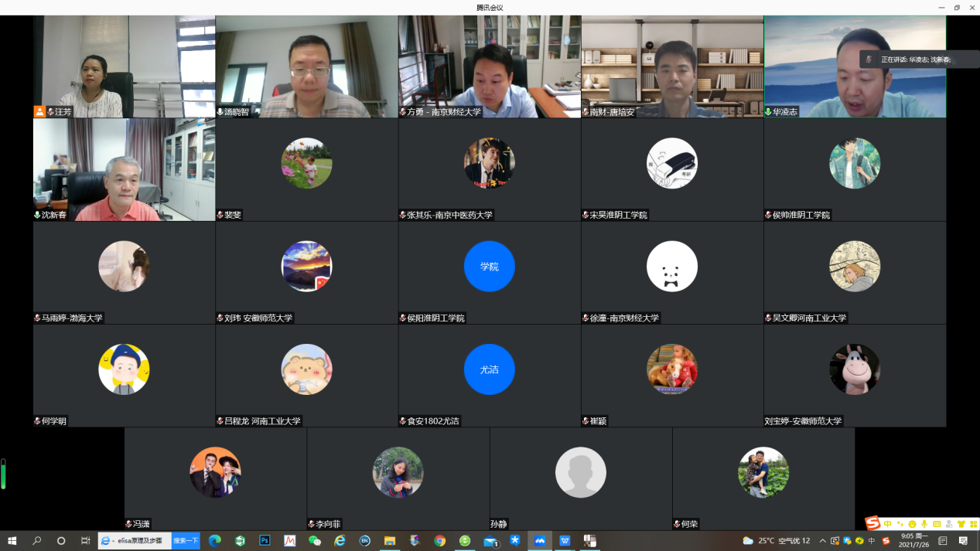Viewport: 980px width, 551px height.
Task: Open the Sogou soft keyboard icon
Action: (937, 524)
